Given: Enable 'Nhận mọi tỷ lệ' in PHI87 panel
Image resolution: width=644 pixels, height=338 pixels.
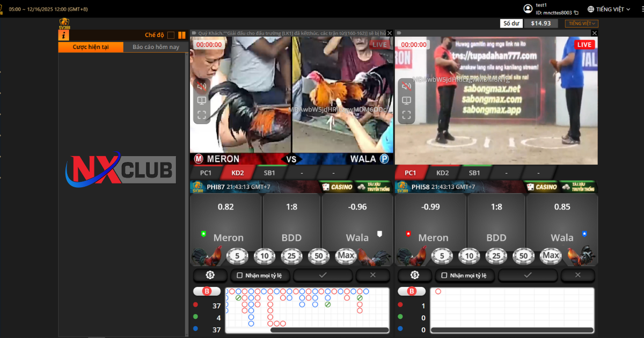Looking at the screenshot, I should pyautogui.click(x=240, y=275).
